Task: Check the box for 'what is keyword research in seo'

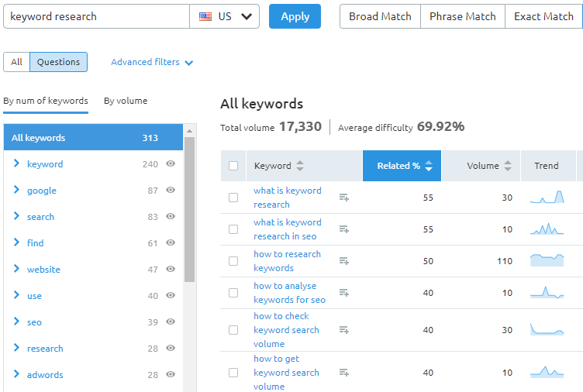Action: pyautogui.click(x=233, y=229)
